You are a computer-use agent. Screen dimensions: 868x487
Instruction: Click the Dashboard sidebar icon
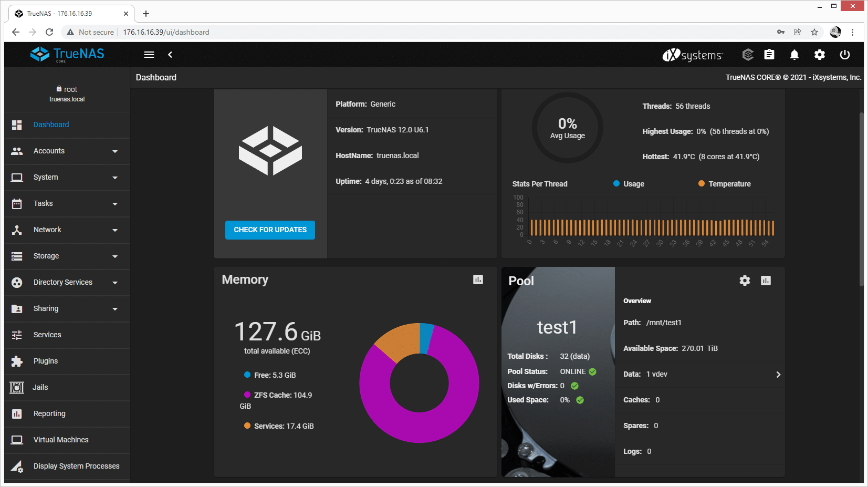coord(17,125)
